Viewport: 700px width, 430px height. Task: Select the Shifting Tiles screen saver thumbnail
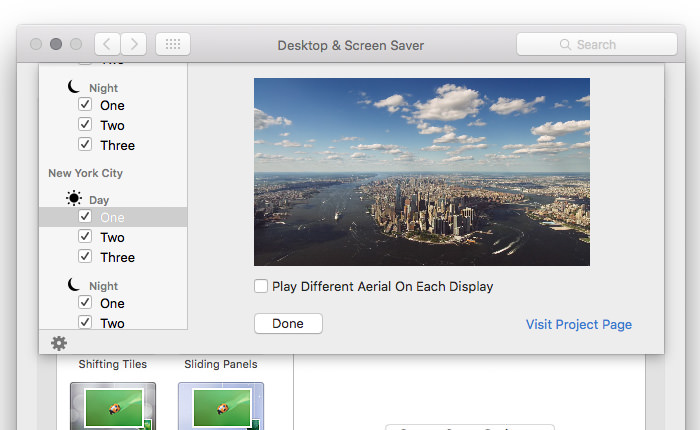tap(113, 405)
